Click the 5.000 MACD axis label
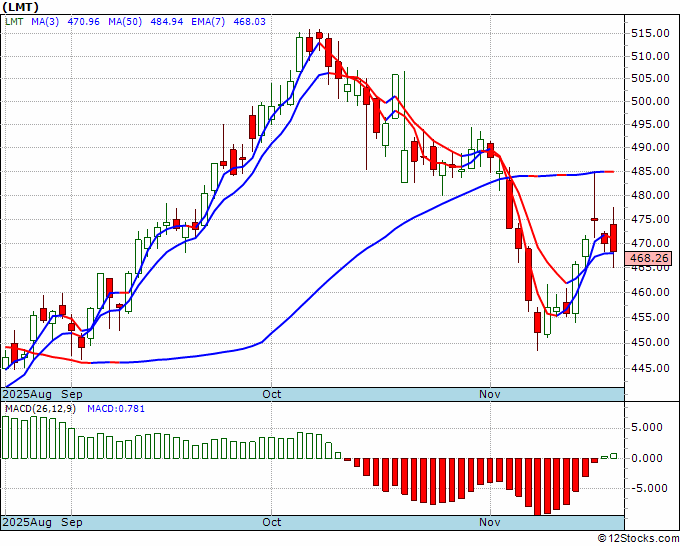The height and width of the screenshot is (546, 680). pyautogui.click(x=646, y=427)
